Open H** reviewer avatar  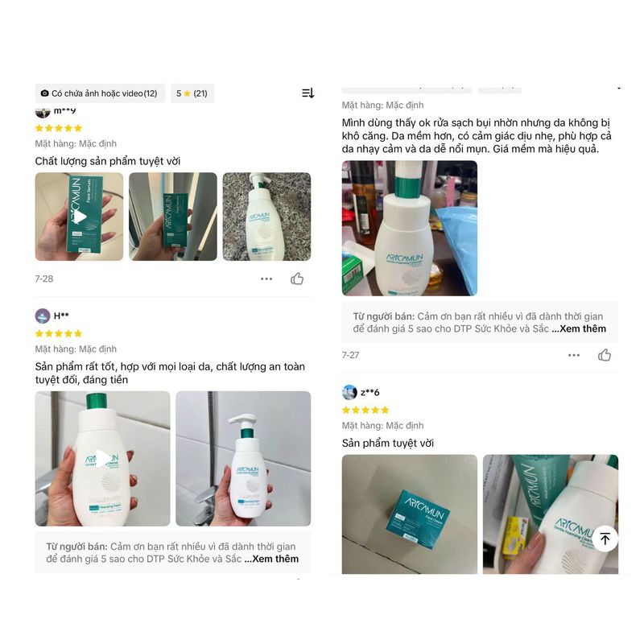click(43, 316)
